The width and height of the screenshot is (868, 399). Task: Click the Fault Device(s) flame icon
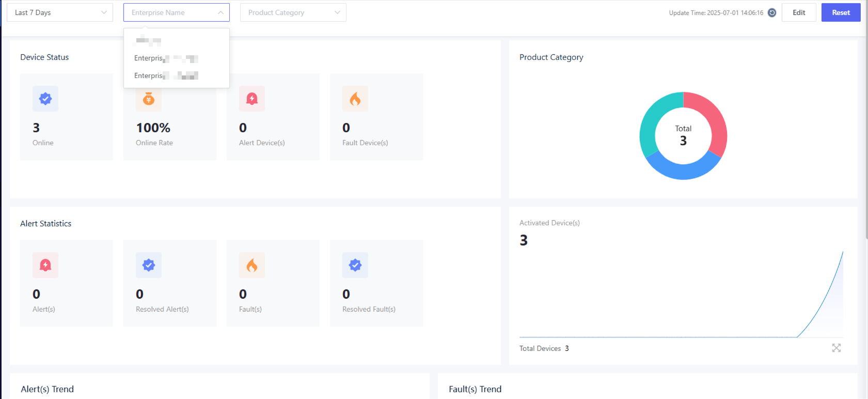(x=355, y=99)
